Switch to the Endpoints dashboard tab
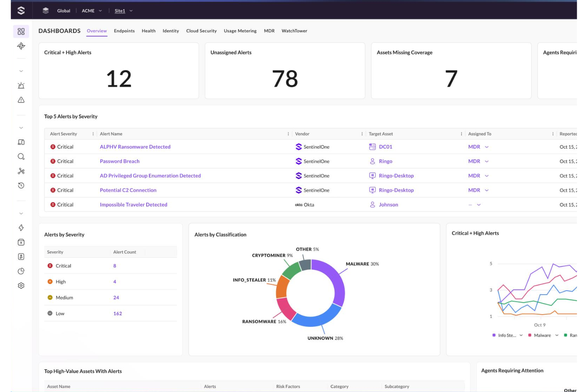 click(x=124, y=31)
